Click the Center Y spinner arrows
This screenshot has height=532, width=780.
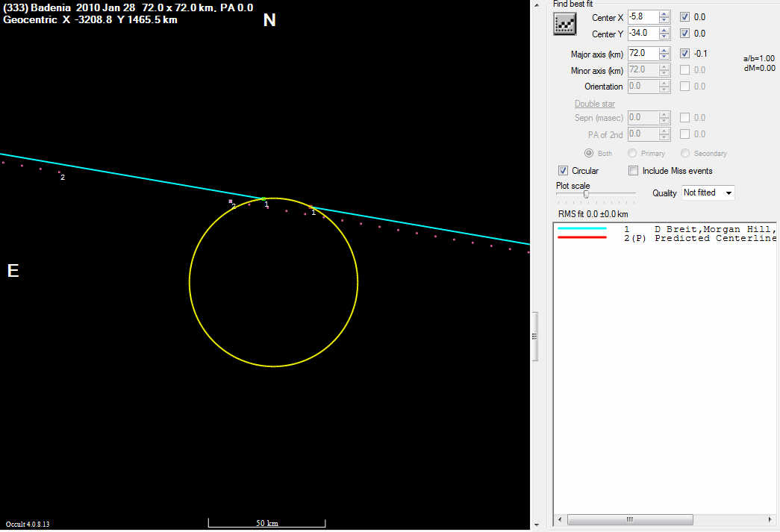click(664, 34)
